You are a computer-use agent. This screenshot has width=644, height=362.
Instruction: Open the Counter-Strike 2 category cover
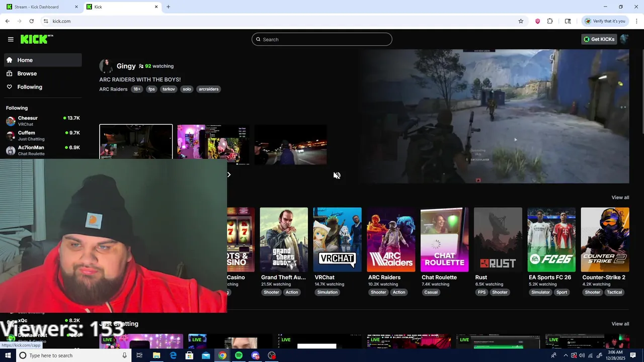pos(605,240)
